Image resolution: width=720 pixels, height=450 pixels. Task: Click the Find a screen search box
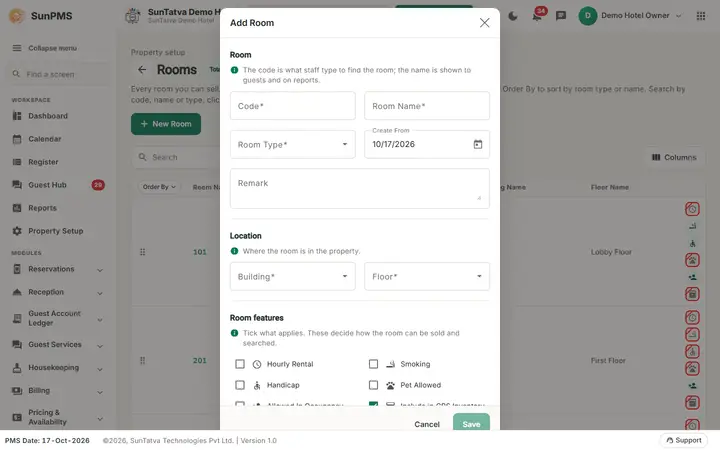58,74
